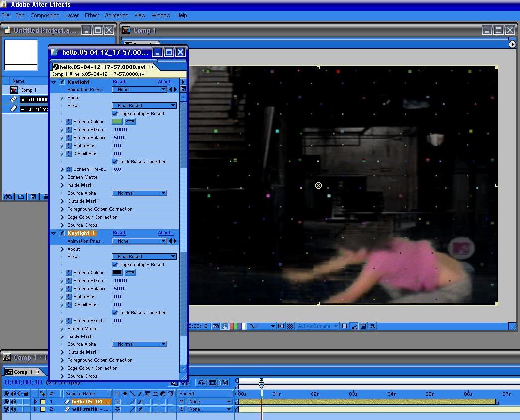520x420 pixels.
Task: Open the Source Alpha dropdown under Keylight
Action: [x=139, y=193]
